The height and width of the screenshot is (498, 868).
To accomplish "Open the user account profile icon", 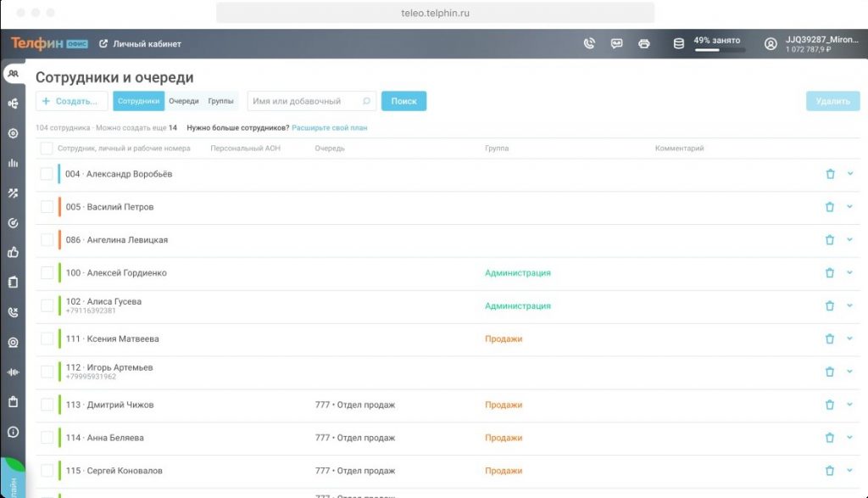I will pos(771,43).
